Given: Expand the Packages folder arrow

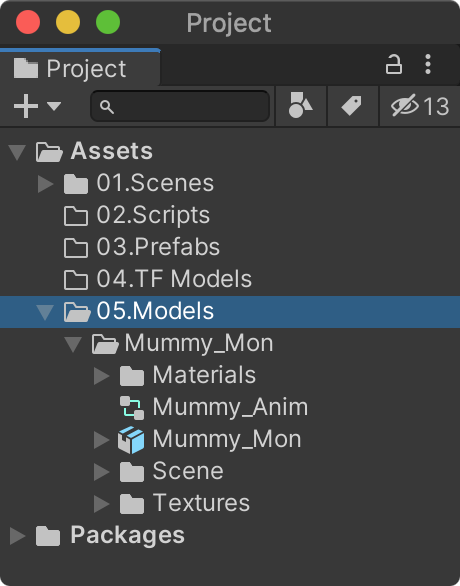Looking at the screenshot, I should point(17,536).
